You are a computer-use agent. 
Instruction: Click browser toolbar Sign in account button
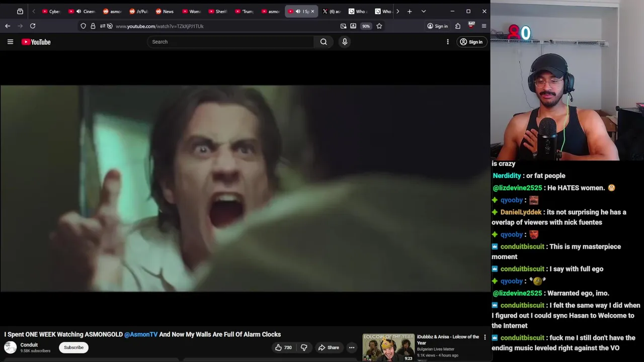coord(437,26)
